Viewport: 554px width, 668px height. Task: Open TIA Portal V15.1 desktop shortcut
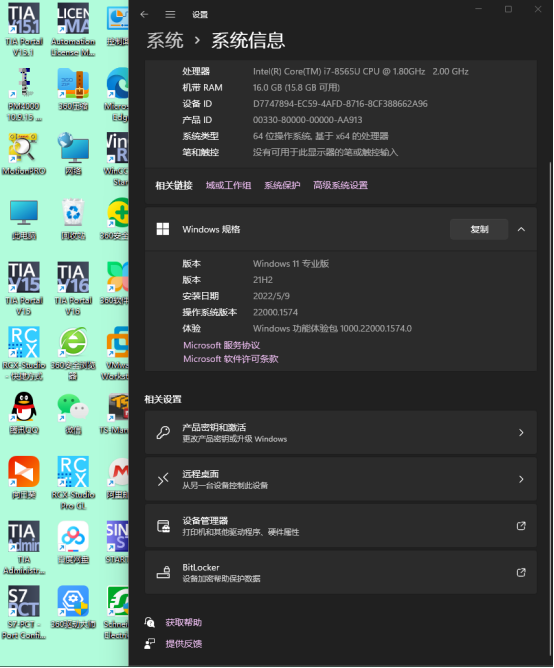coord(24,29)
